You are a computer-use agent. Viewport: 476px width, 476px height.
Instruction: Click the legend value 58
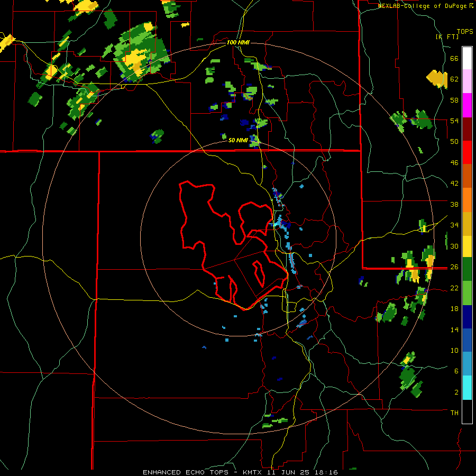[x=454, y=100]
